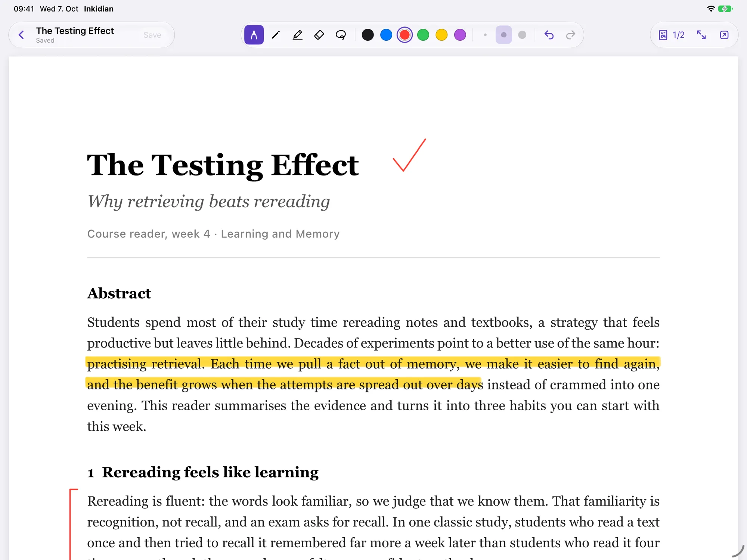
Task: Choose the medium stroke width
Action: pos(504,35)
